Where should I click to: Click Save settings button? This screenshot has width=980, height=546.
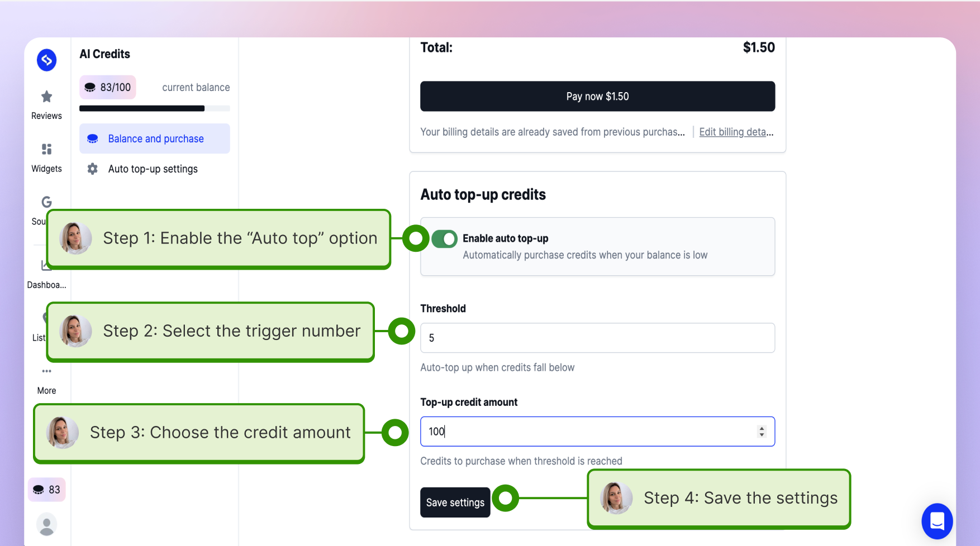click(x=455, y=502)
